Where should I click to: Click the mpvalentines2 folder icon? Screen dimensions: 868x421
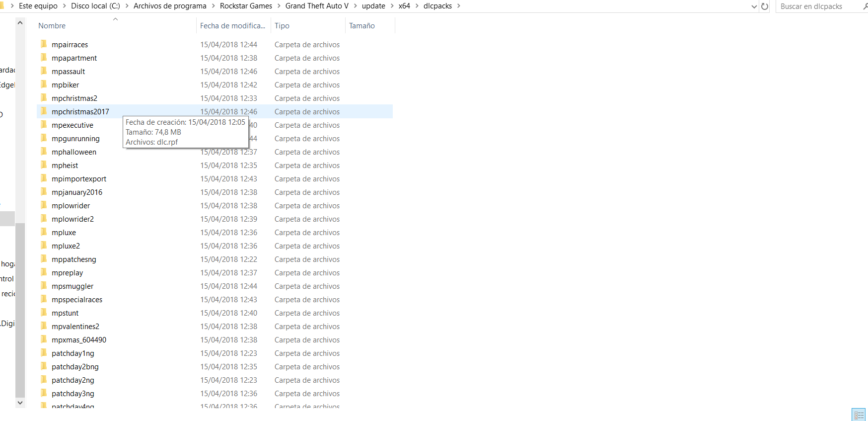coord(44,326)
